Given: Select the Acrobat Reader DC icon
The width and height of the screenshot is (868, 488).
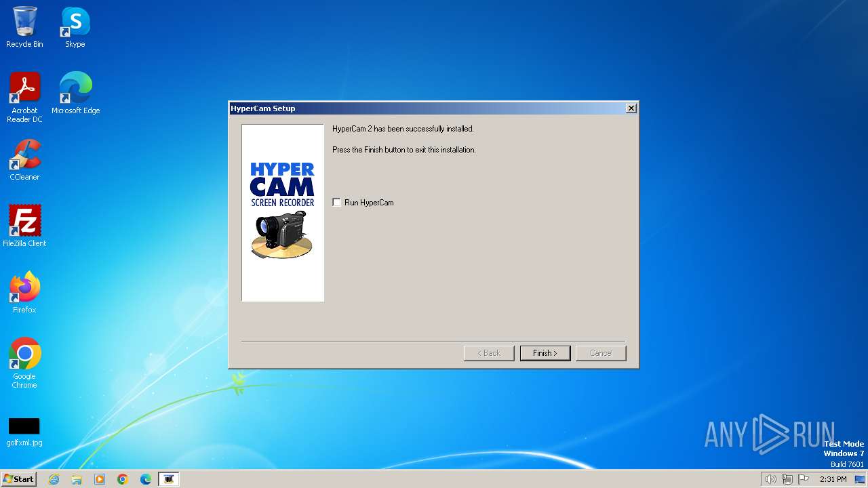Looking at the screenshot, I should [x=24, y=98].
